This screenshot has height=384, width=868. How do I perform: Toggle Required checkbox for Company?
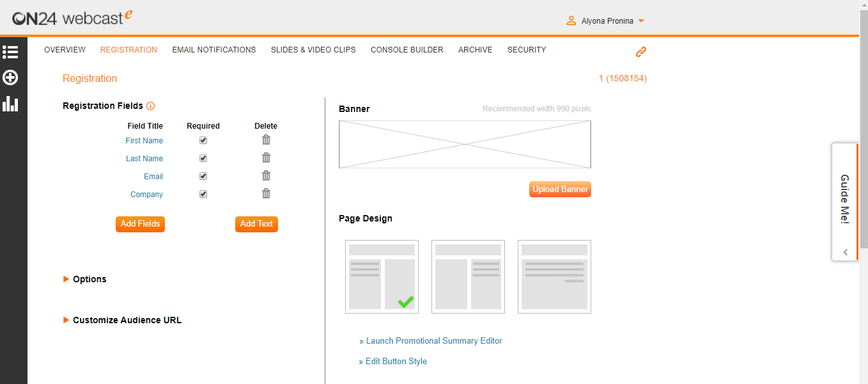(x=203, y=194)
